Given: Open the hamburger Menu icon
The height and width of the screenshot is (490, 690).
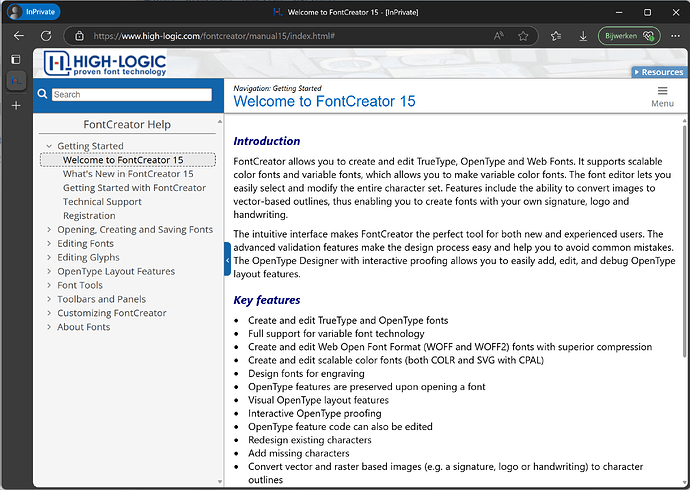Looking at the screenshot, I should coord(662,91).
